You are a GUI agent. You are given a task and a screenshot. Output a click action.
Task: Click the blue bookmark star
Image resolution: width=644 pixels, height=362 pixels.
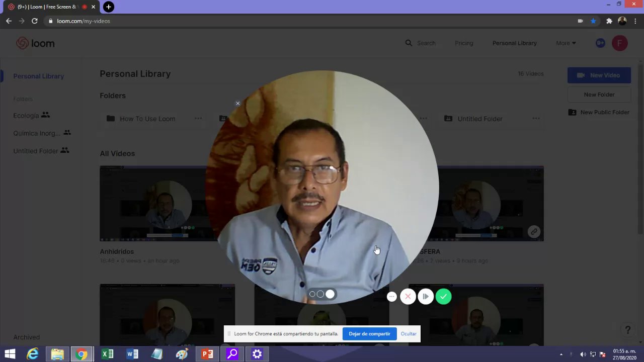(x=594, y=21)
